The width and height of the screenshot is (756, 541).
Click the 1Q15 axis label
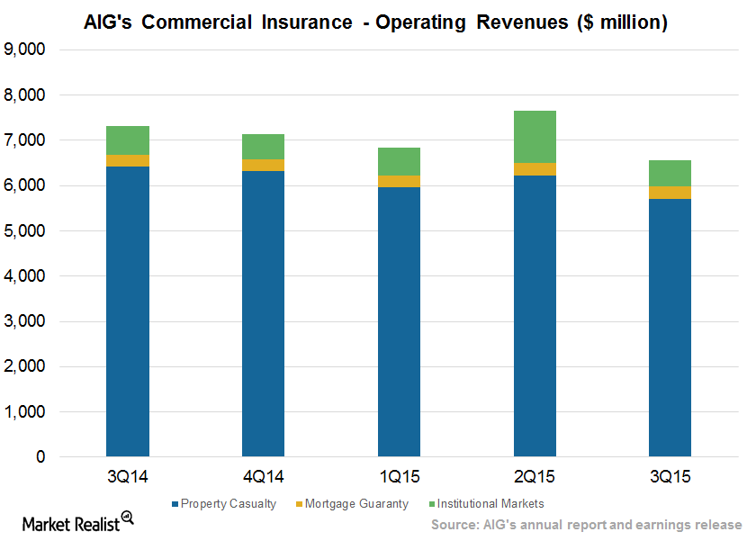[400, 476]
